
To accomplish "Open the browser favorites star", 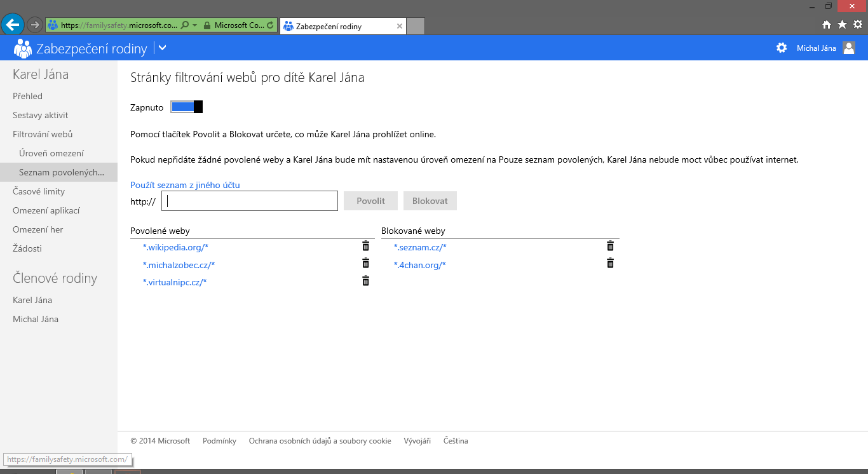I will pos(842,25).
